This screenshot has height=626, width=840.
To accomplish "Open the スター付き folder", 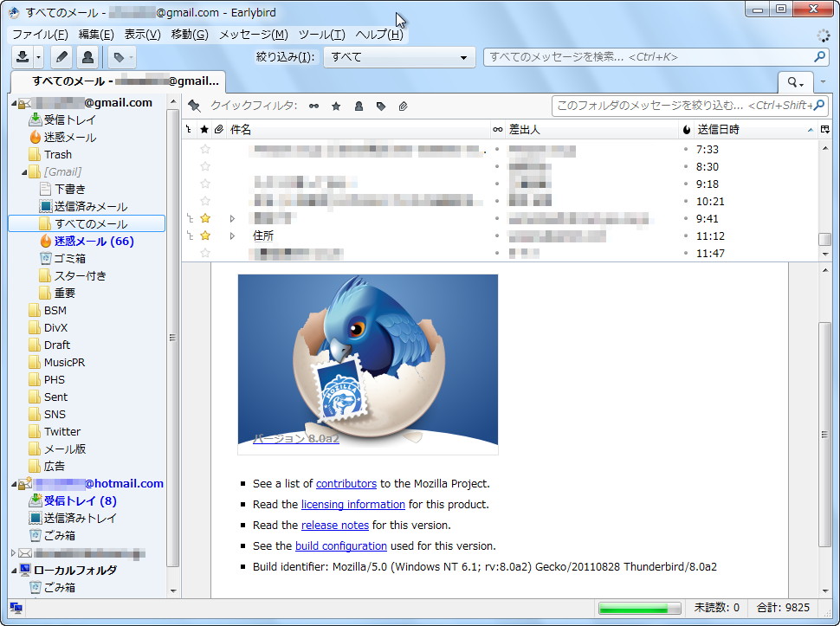I will pos(80,276).
